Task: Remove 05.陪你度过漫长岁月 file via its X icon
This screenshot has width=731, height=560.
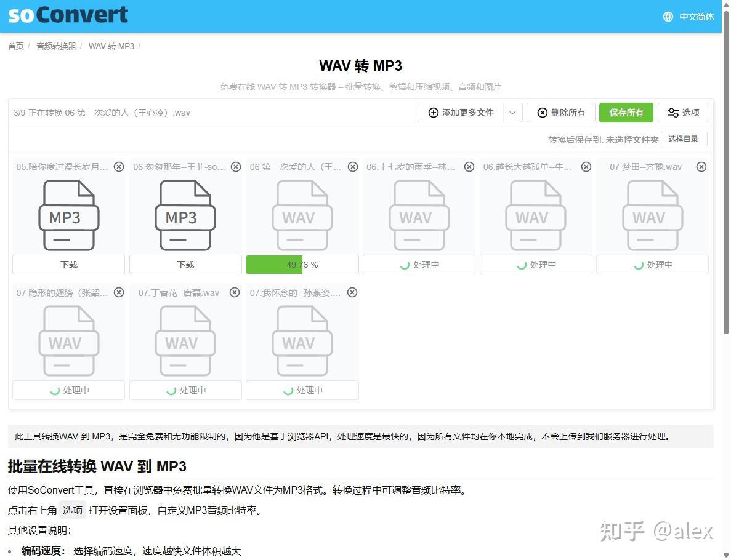Action: 119,166
